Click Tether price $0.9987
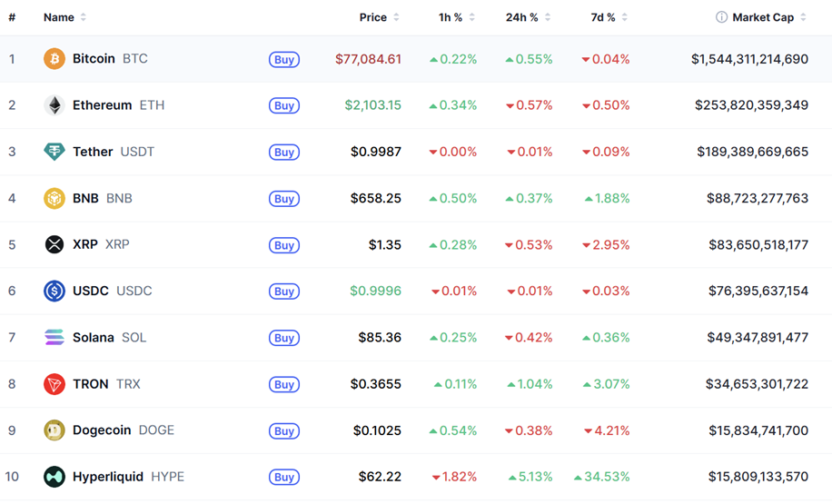Screen dimensions: 832x504 [376, 152]
